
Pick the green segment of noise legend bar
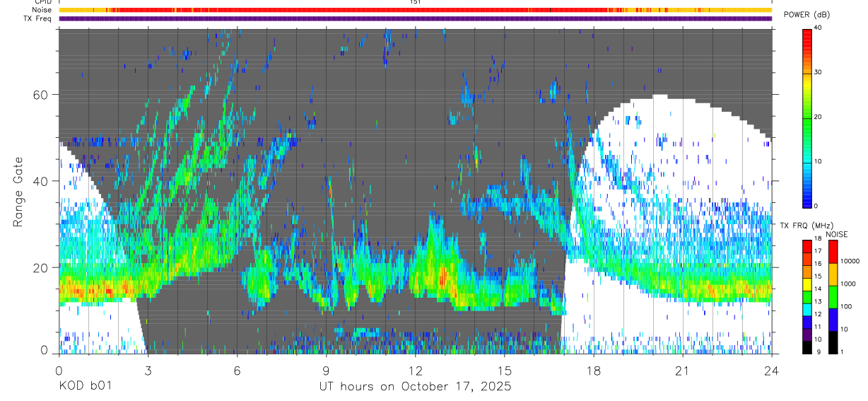(x=833, y=297)
